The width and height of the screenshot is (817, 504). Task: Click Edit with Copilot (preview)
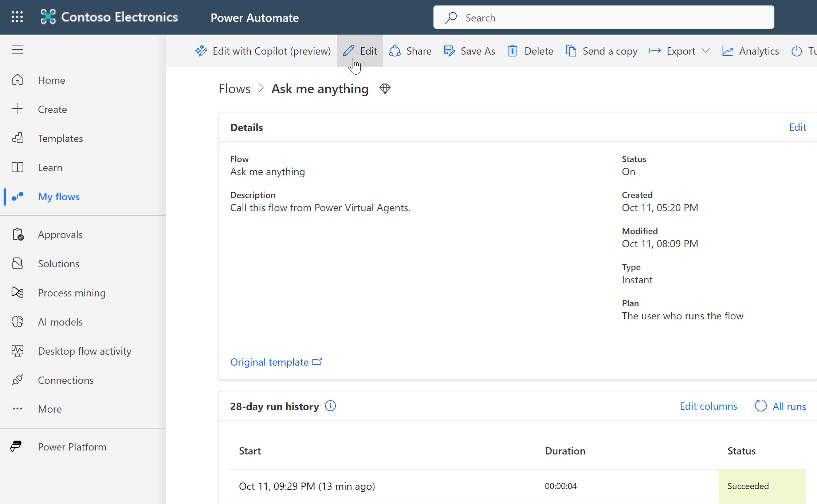[x=263, y=51]
